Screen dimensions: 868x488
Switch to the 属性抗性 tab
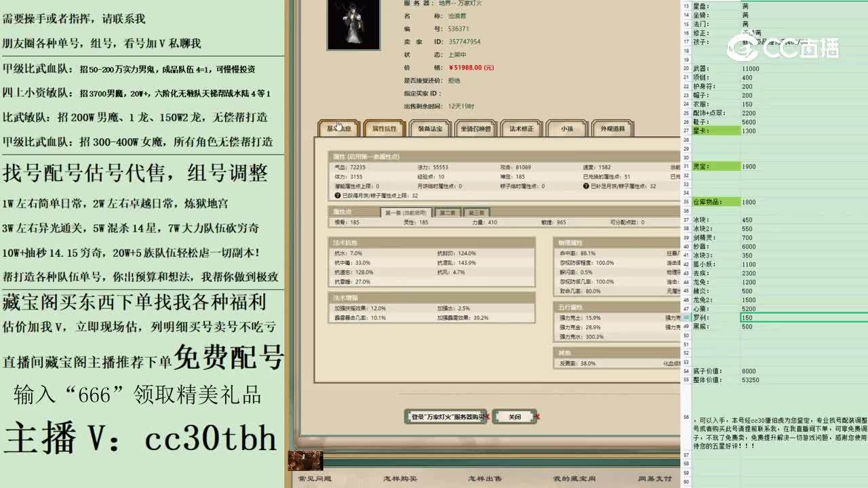click(384, 128)
